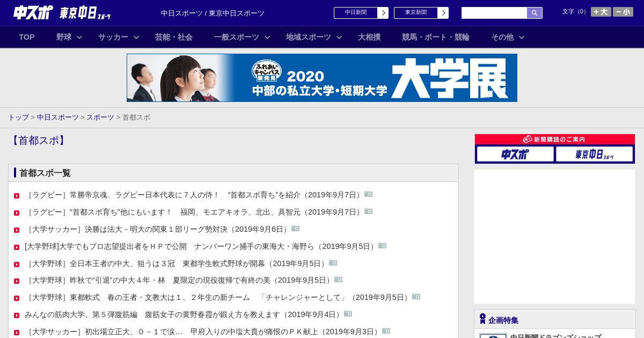The image size is (644, 338).
Task: Open article 決勝は法大-明大の関東1部リーグ勢対決
Action: coord(157,229)
